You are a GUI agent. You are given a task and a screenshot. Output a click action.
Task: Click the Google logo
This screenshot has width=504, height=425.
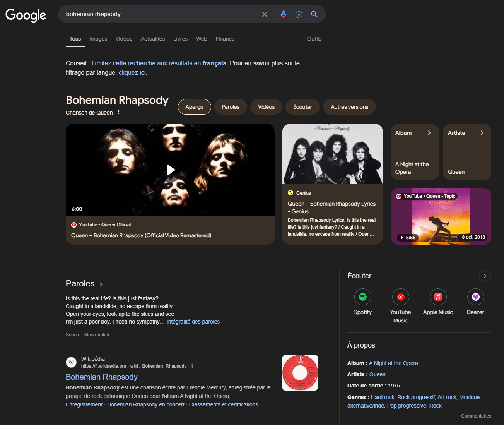point(26,15)
